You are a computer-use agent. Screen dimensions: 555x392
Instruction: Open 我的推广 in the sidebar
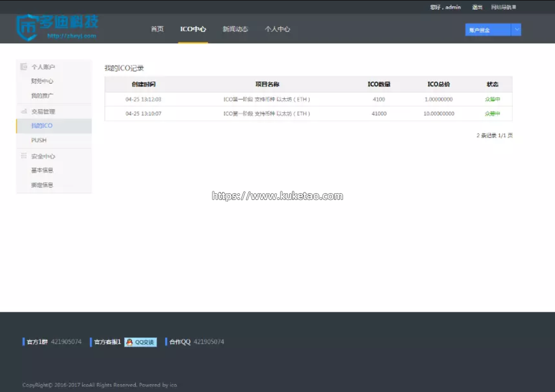[x=43, y=96]
